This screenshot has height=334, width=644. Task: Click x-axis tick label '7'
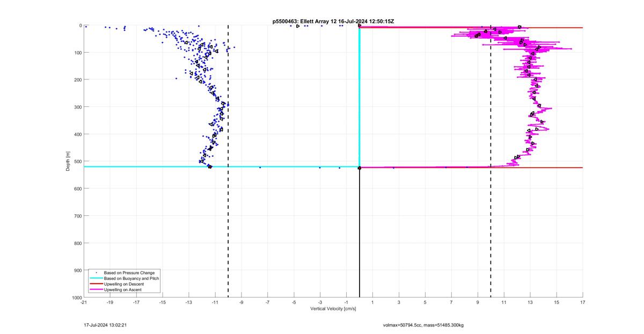[451, 302]
